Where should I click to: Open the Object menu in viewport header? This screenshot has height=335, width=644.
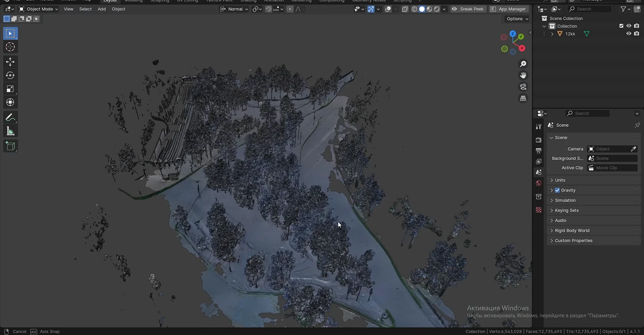[x=118, y=9]
